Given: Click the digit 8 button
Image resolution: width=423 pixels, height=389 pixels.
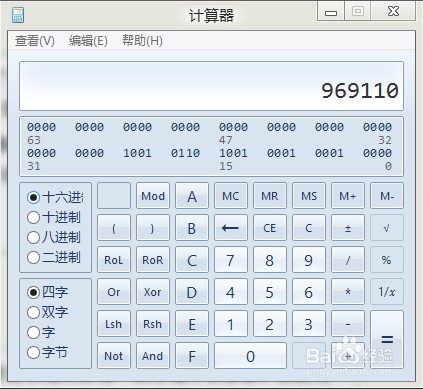Looking at the screenshot, I should [270, 260].
